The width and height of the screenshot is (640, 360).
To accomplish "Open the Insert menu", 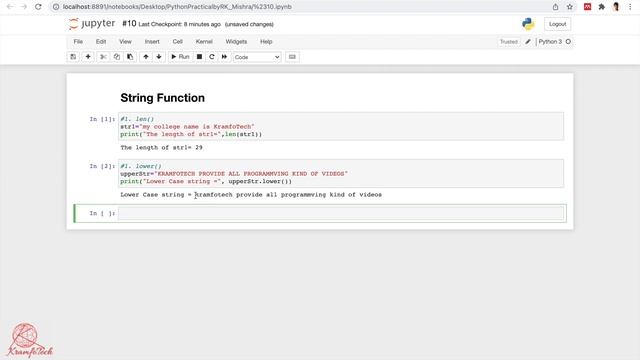I will (x=152, y=42).
